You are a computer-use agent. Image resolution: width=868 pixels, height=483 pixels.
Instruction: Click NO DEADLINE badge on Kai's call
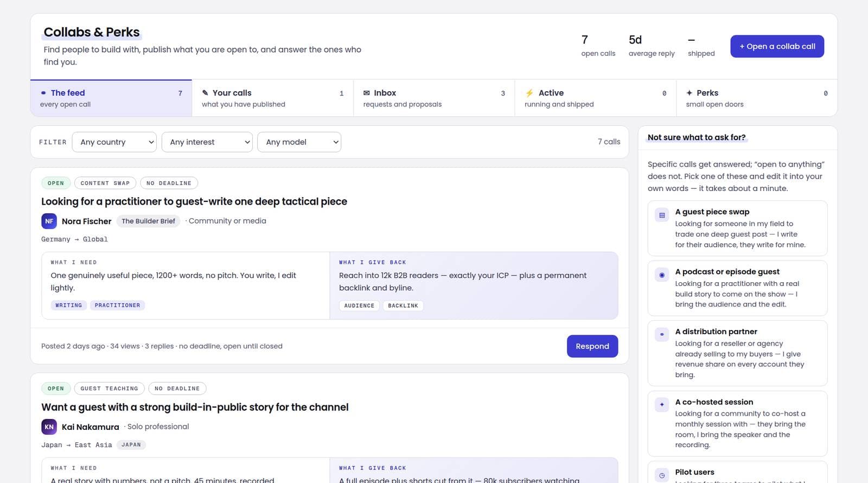click(x=177, y=389)
